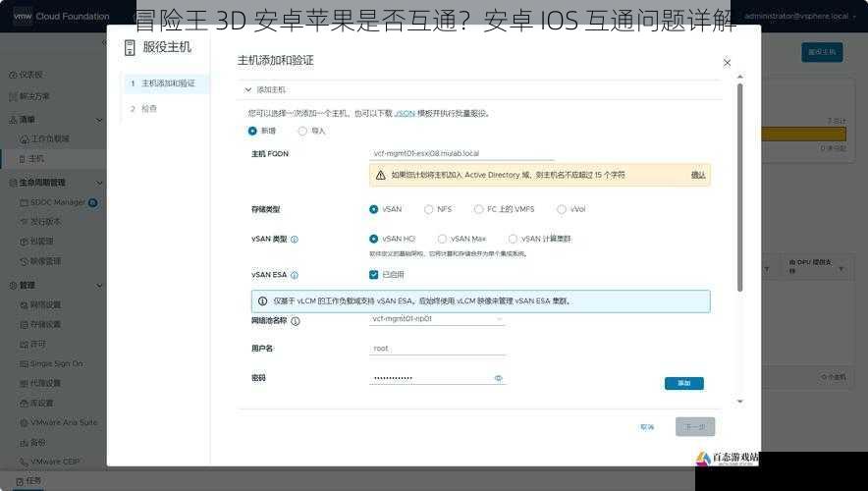Click the server icon beside 服役主机 title
868x491 pixels.
[130, 47]
